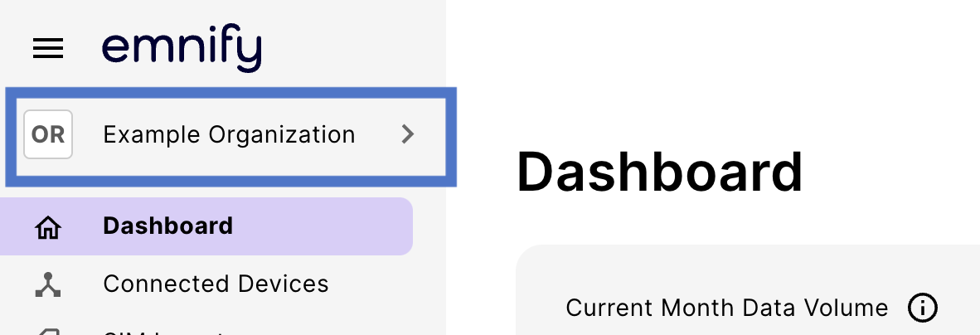Click the blue highlight border around the organization selector
The height and width of the screenshot is (335, 980).
pyautogui.click(x=230, y=93)
